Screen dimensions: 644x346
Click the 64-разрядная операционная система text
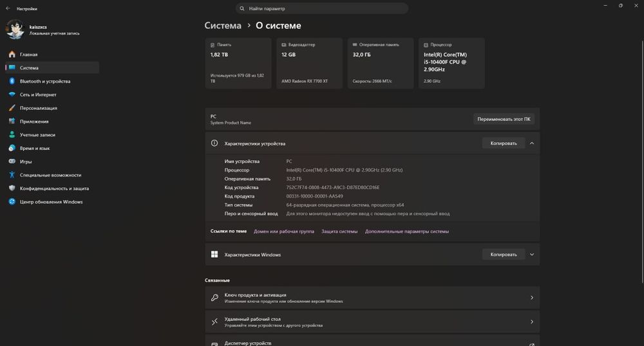click(x=345, y=205)
